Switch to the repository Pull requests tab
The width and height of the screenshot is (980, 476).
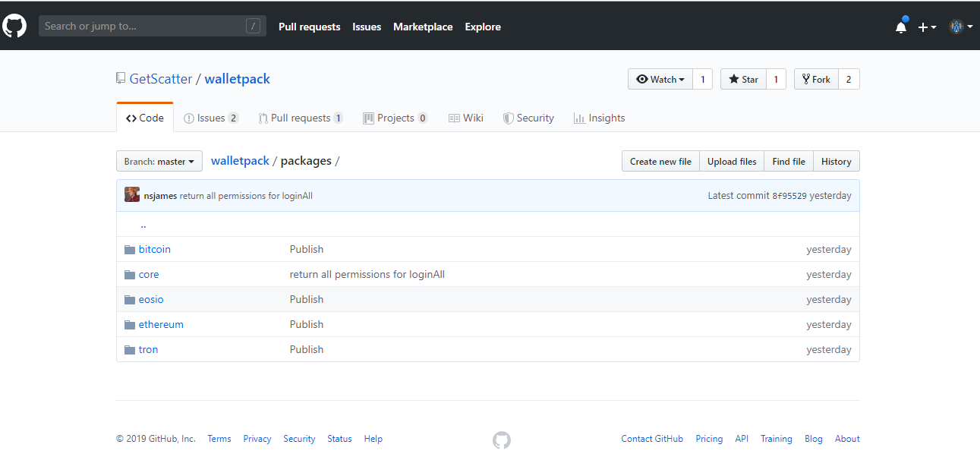301,118
